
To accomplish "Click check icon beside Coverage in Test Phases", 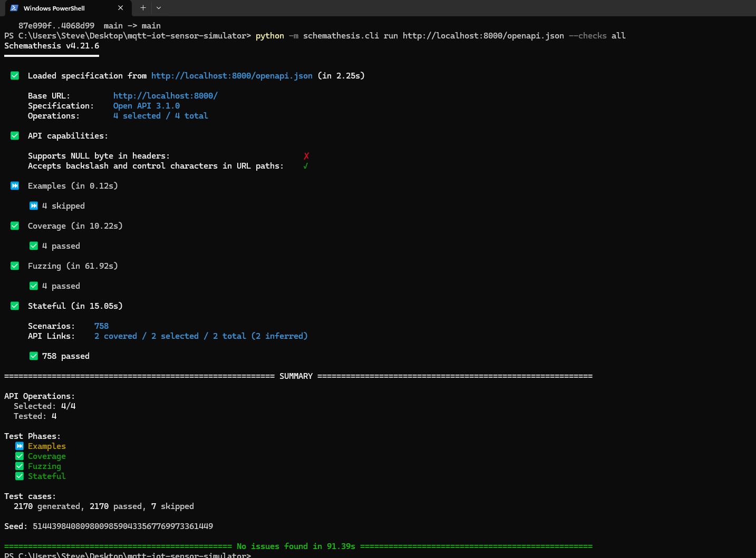I will (20, 456).
